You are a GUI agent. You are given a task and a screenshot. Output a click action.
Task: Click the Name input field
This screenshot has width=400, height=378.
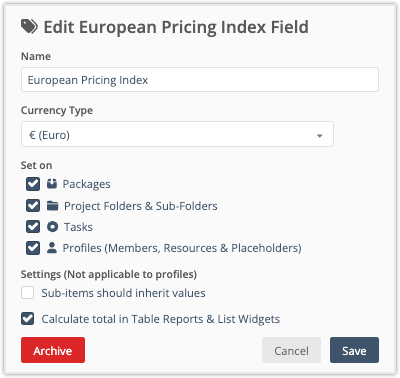click(200, 80)
